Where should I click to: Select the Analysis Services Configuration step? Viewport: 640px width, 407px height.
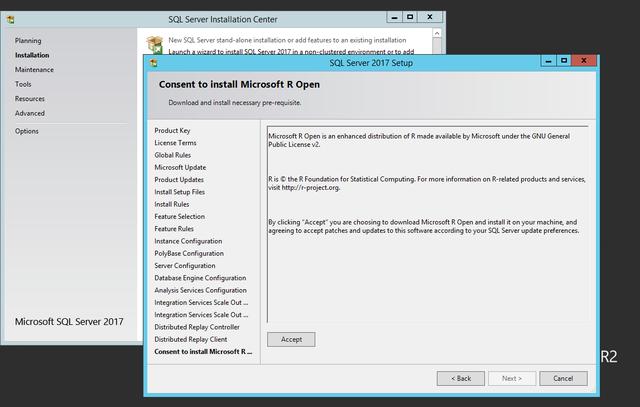[x=200, y=290]
